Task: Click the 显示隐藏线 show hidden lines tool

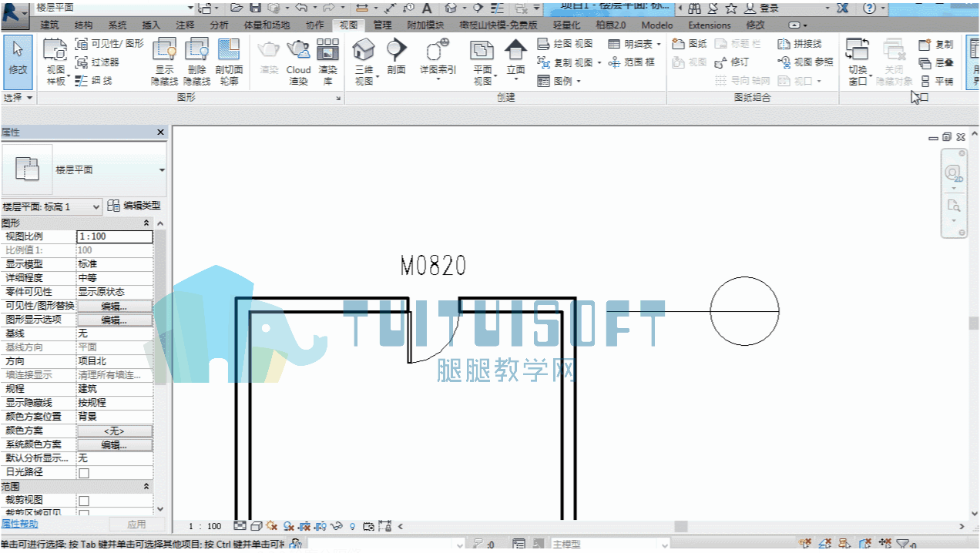Action: 165,62
